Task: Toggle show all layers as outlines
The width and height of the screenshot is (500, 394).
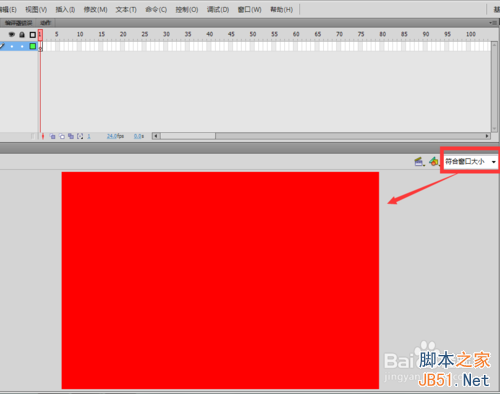Action: tap(32, 35)
